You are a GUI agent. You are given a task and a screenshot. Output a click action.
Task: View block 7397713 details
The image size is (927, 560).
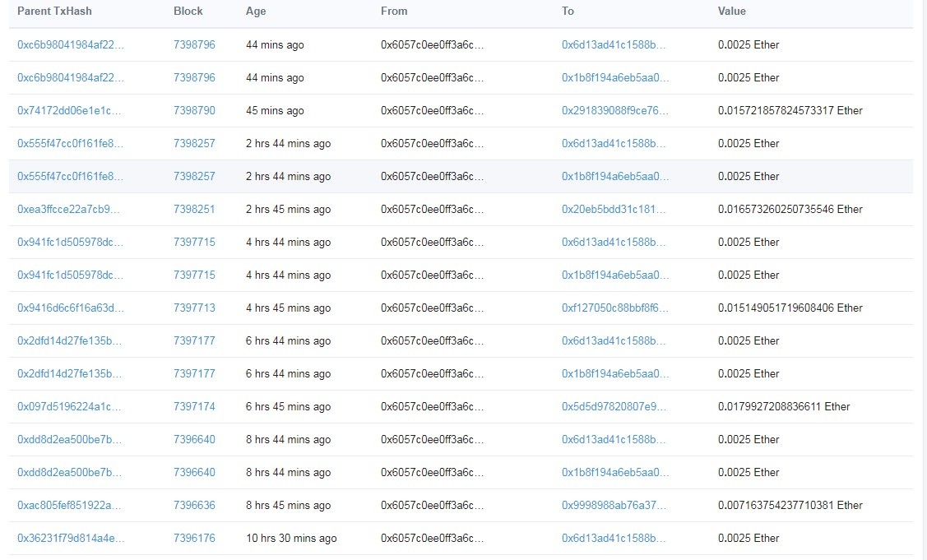tap(194, 308)
